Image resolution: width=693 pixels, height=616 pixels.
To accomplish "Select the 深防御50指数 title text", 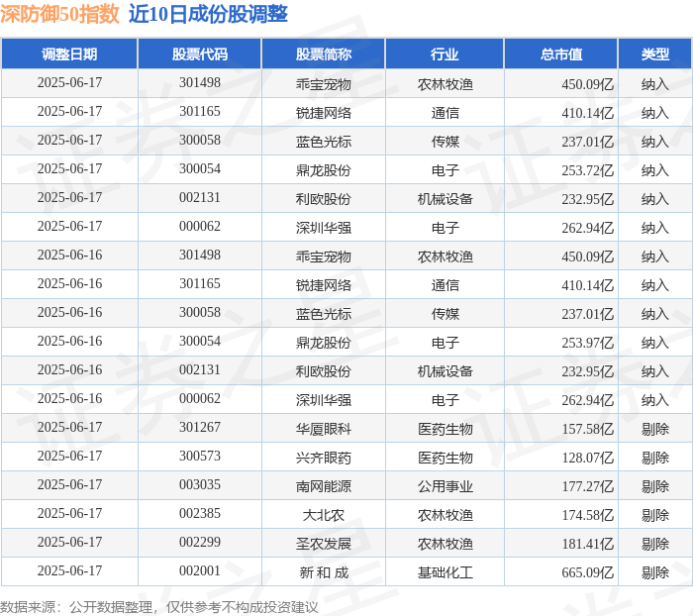I will pyautogui.click(x=59, y=14).
